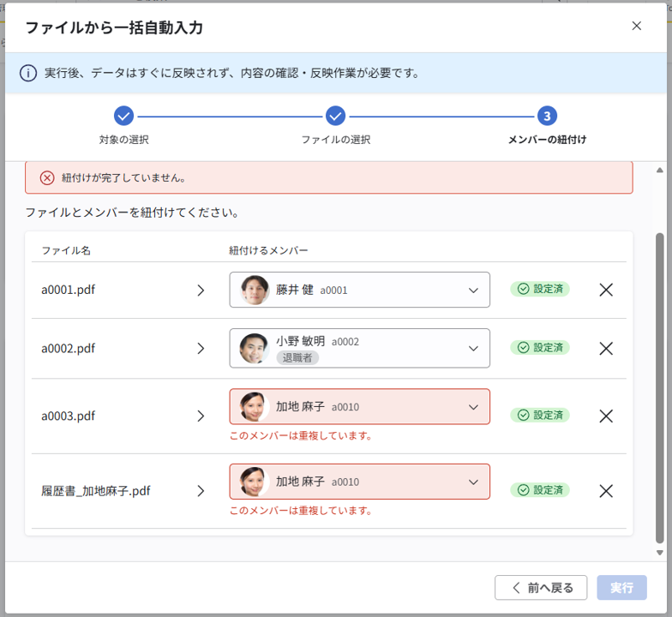
Task: Click 加地 麻子 avatar in 履歴書 row
Action: point(254,482)
